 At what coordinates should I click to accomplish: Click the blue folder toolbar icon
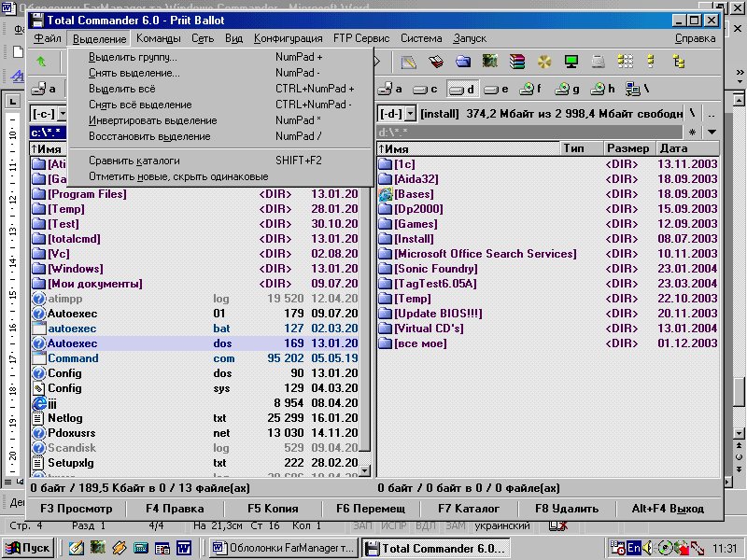pyautogui.click(x=462, y=62)
